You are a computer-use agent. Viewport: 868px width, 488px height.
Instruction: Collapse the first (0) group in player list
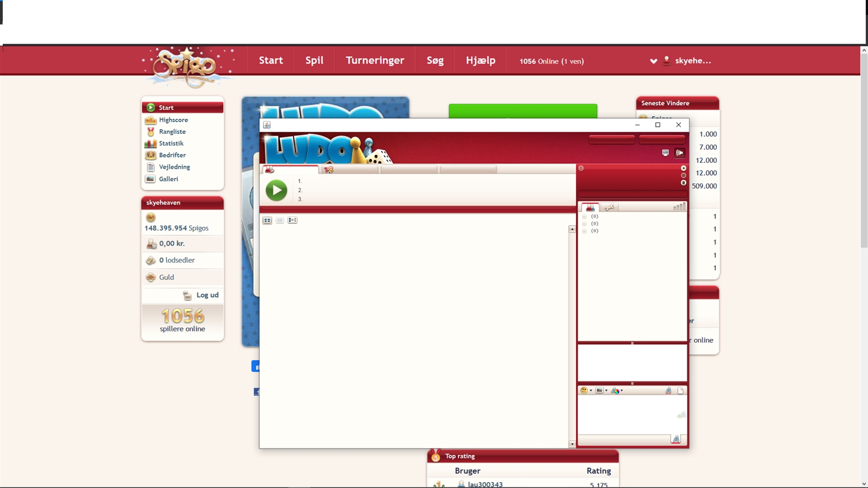click(584, 216)
